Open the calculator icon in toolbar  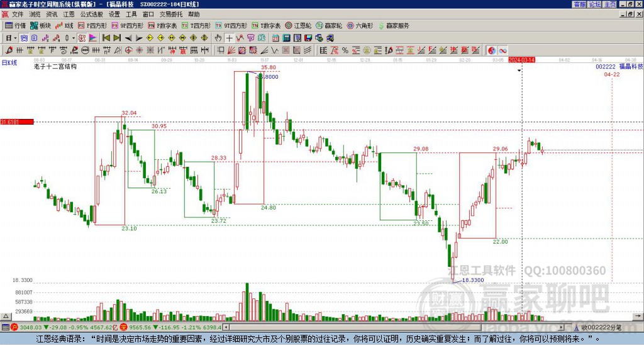tap(286, 38)
